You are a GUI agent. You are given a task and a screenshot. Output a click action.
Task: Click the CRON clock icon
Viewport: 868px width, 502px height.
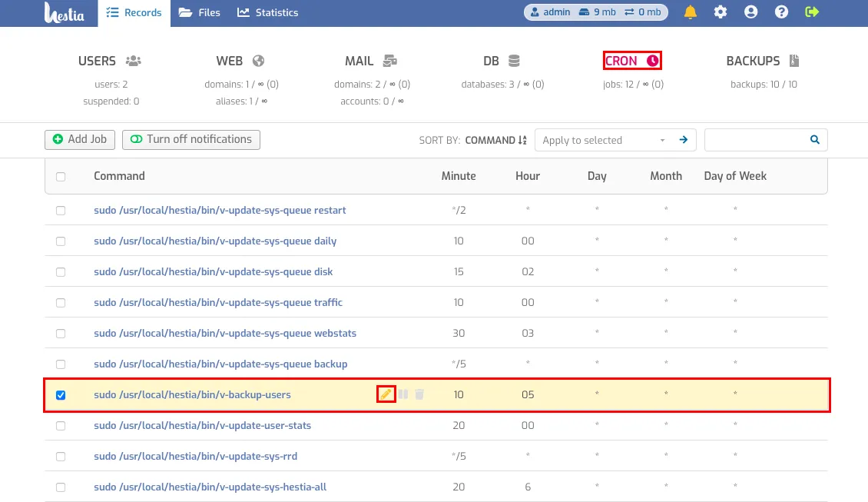click(653, 61)
